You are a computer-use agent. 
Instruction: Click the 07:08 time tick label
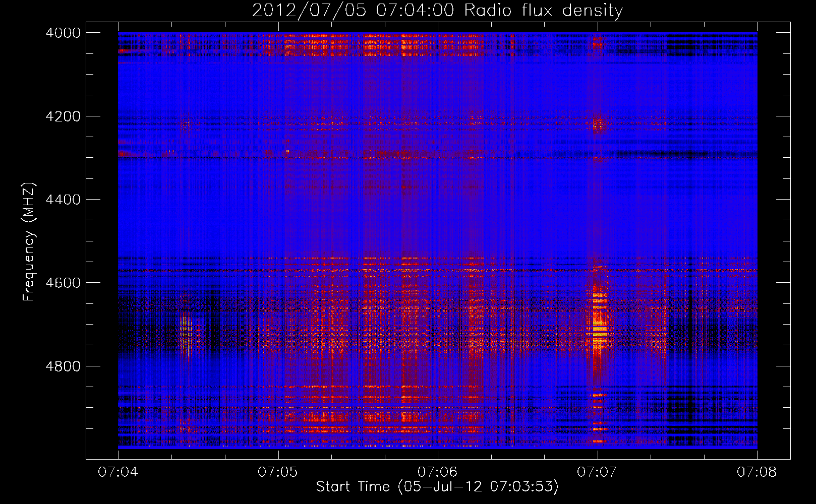coord(757,472)
